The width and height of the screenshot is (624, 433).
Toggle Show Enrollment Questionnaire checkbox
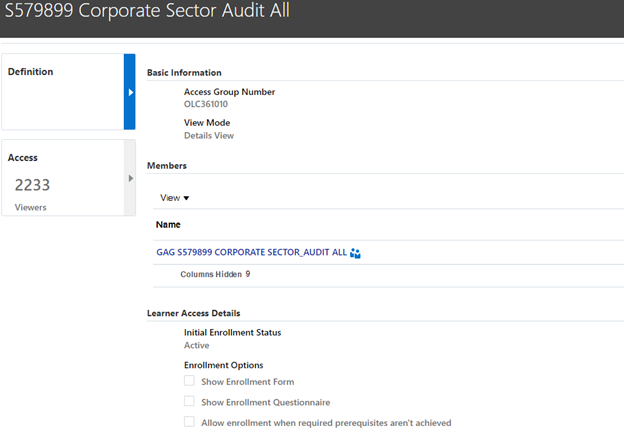click(189, 401)
